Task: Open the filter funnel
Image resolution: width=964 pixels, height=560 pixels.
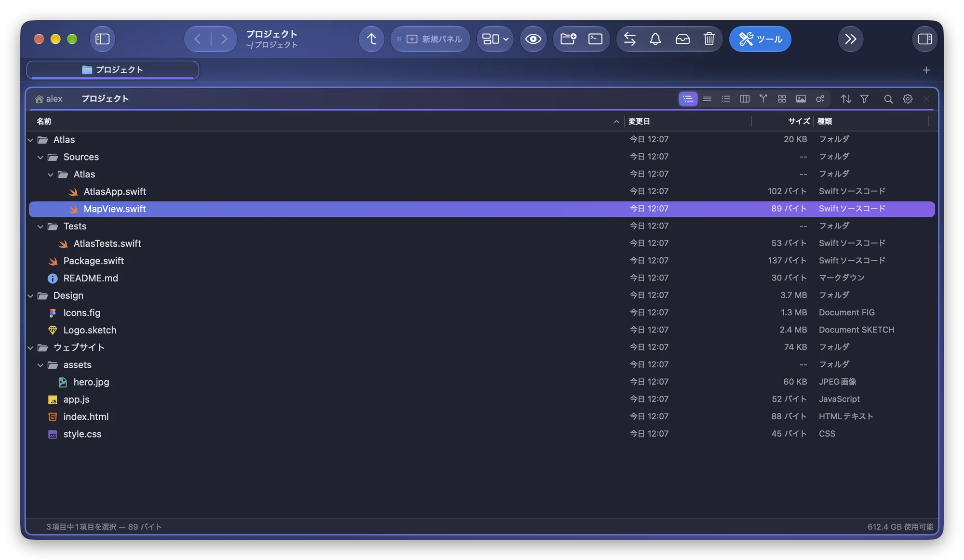Action: point(864,99)
